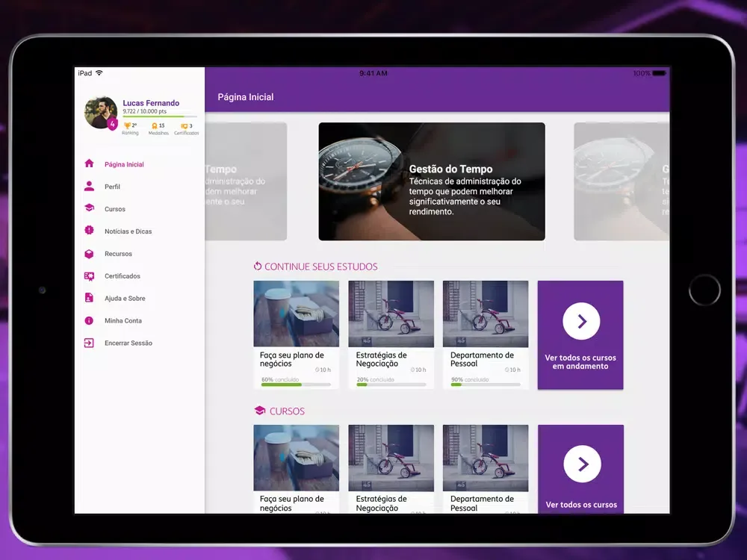Image resolution: width=747 pixels, height=560 pixels.
Task: Click the 60% concluído progress bar
Action: pos(296,385)
